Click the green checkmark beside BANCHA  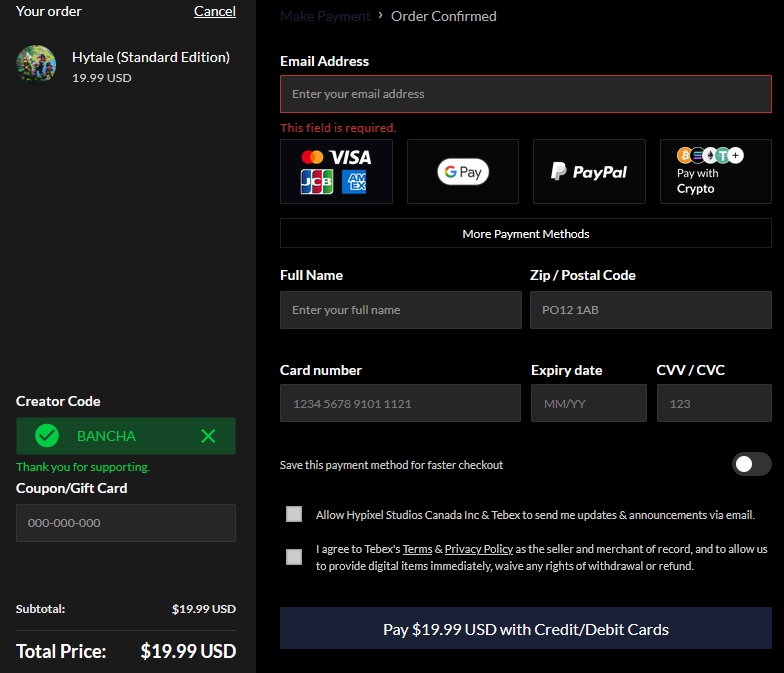(x=47, y=436)
